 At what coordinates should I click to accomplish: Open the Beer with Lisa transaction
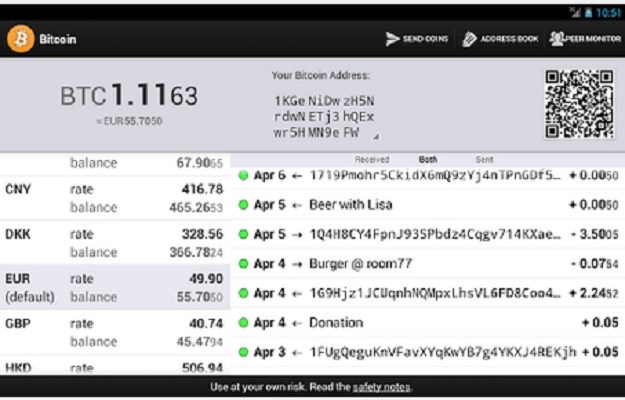tap(428, 205)
